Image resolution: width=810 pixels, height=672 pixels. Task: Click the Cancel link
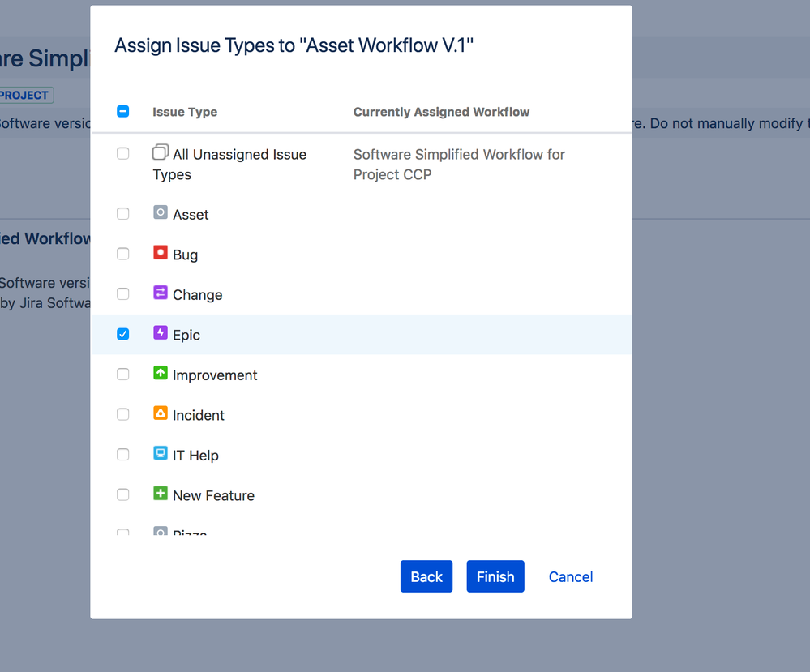pos(570,576)
